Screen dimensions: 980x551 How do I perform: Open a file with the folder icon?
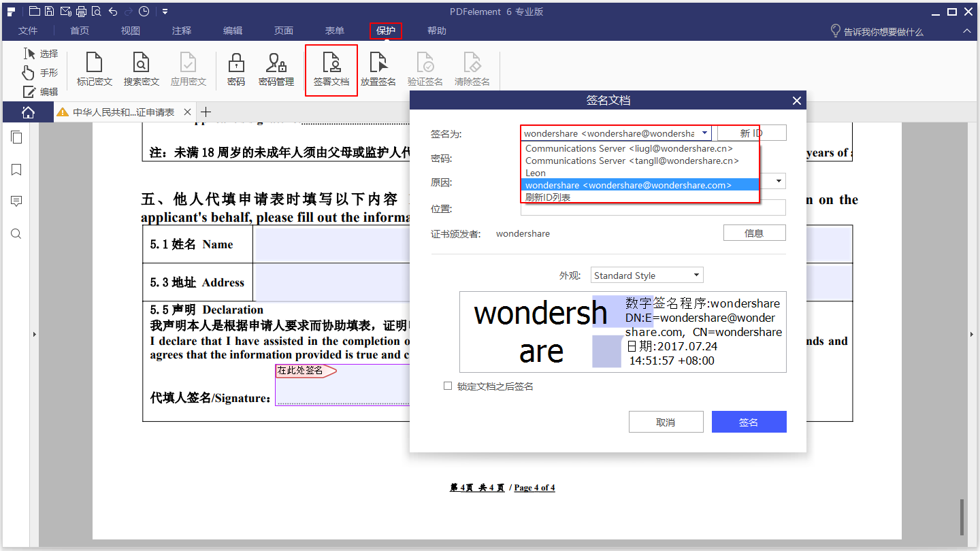[x=34, y=11]
